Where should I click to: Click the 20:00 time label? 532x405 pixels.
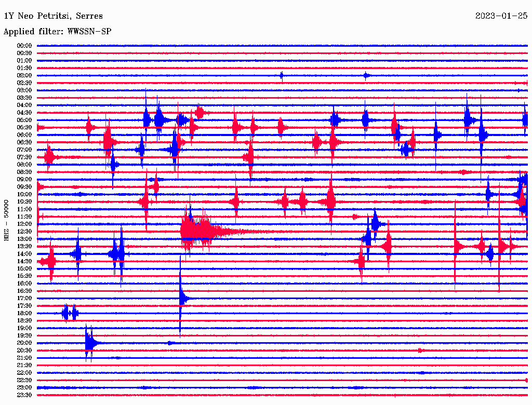[x=24, y=343]
